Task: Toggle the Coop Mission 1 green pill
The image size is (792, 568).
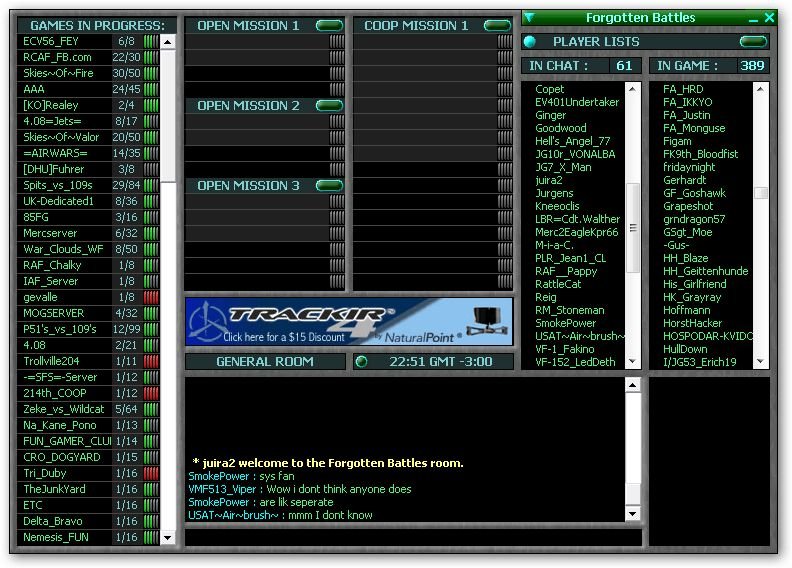Action: pos(496,25)
